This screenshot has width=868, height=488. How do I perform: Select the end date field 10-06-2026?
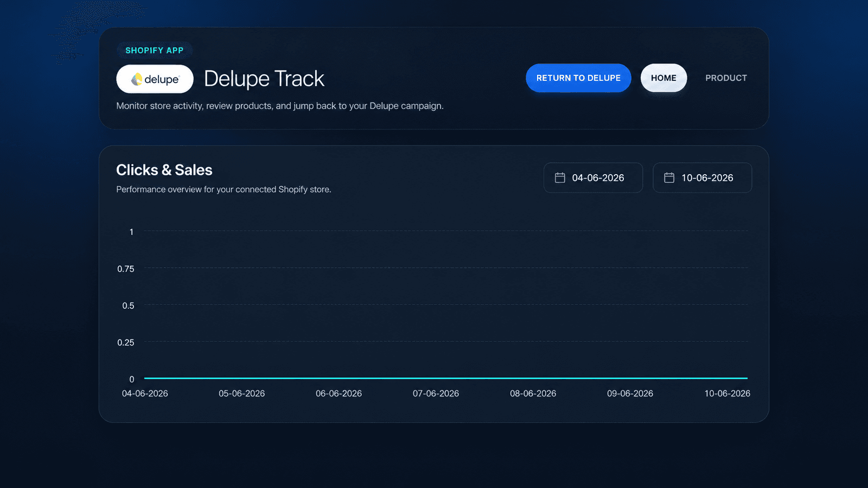point(702,178)
